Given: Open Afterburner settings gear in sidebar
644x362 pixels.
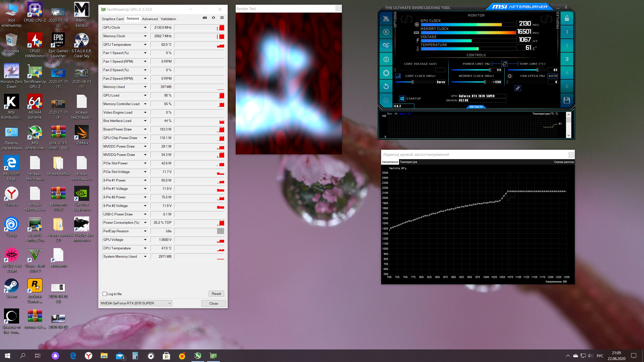Looking at the screenshot, I should (386, 73).
